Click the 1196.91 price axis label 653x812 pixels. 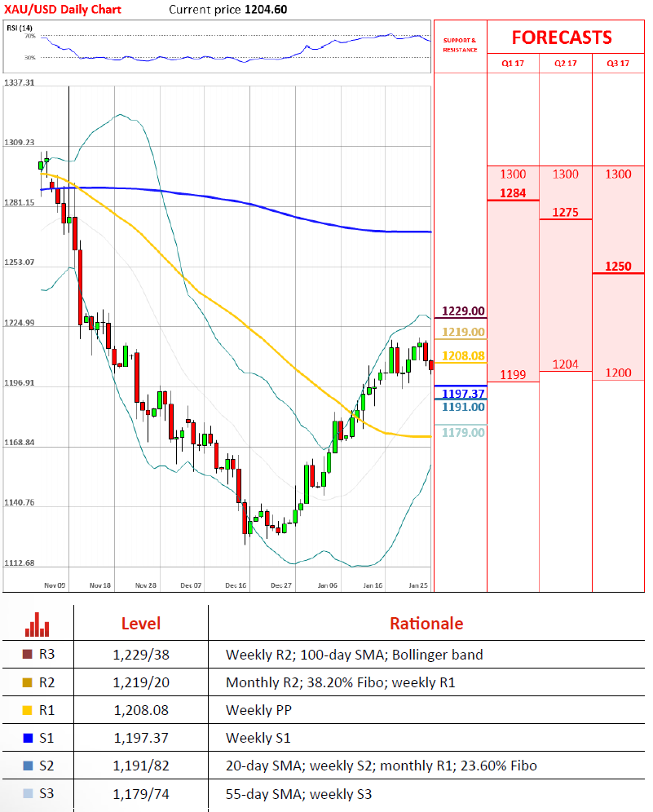[20, 382]
